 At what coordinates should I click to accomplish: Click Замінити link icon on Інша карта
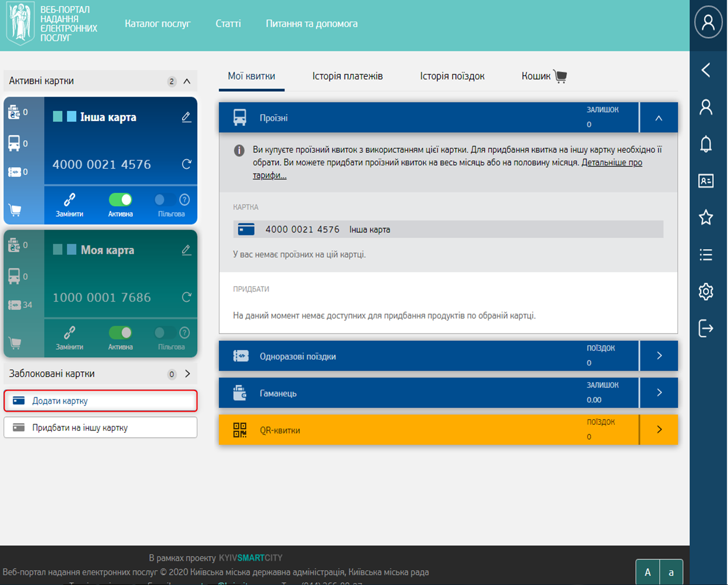(x=70, y=200)
